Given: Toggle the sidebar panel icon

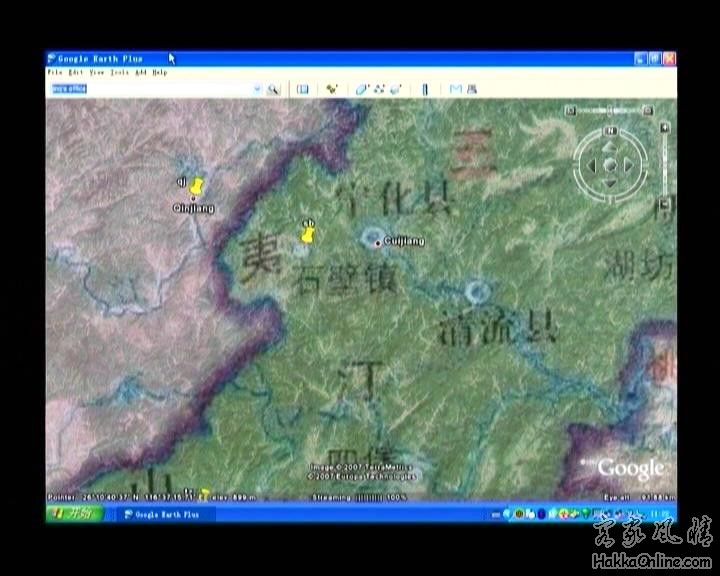Looking at the screenshot, I should point(303,89).
